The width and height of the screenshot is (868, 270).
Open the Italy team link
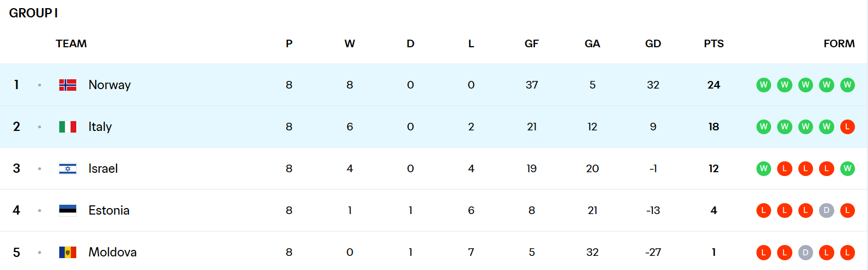click(100, 127)
